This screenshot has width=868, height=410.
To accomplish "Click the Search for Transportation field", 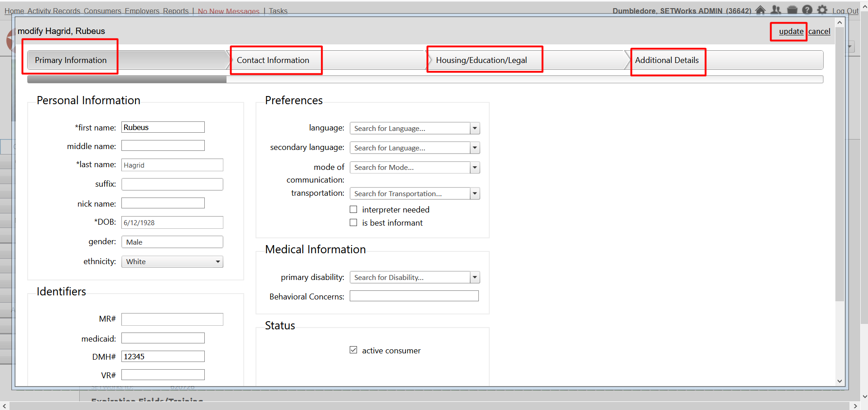I will coord(410,193).
